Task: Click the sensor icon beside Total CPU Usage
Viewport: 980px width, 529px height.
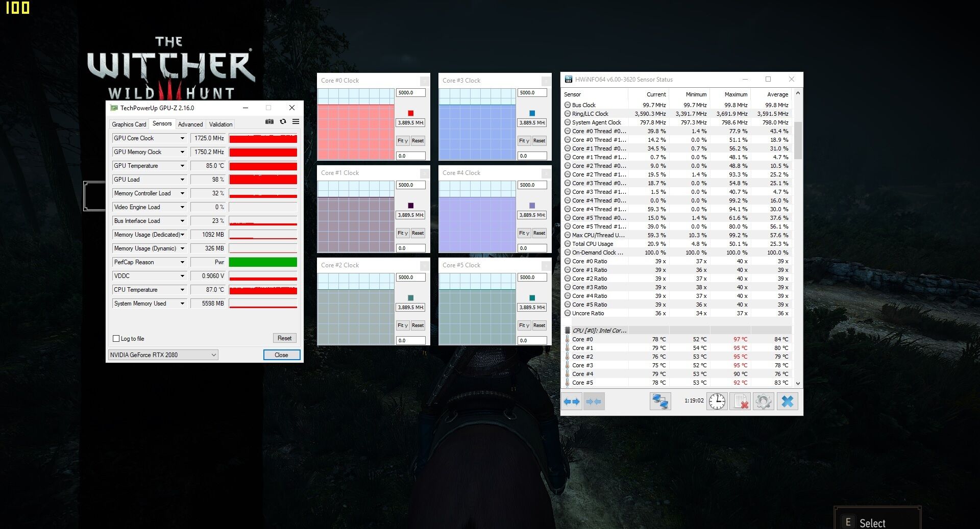Action: click(x=568, y=243)
